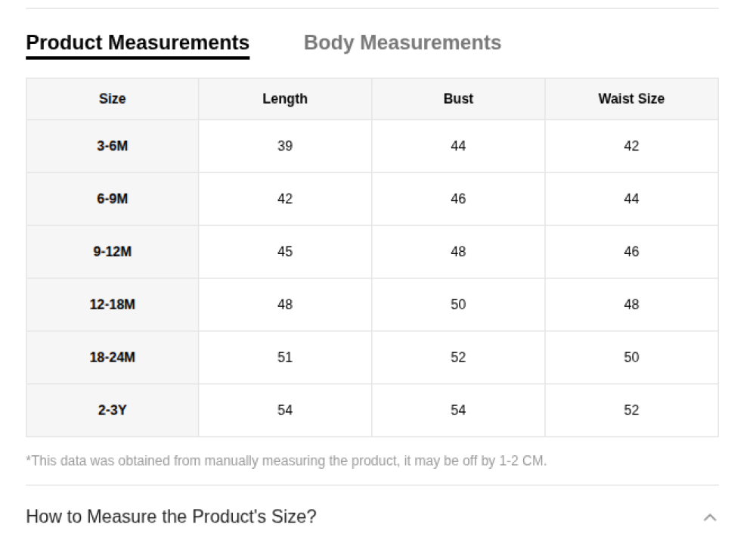Click the 6-9M size row label

tap(112, 199)
